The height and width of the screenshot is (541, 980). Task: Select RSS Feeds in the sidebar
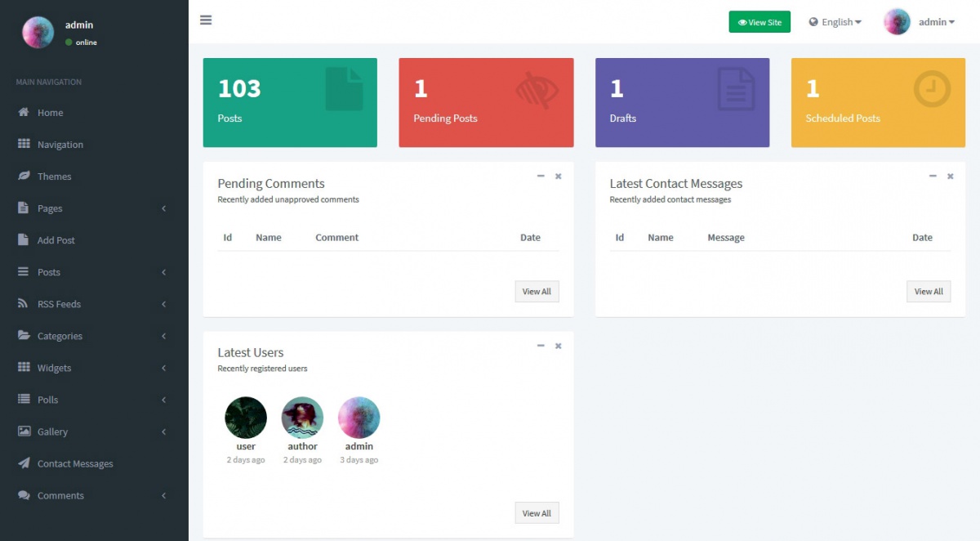pyautogui.click(x=59, y=304)
